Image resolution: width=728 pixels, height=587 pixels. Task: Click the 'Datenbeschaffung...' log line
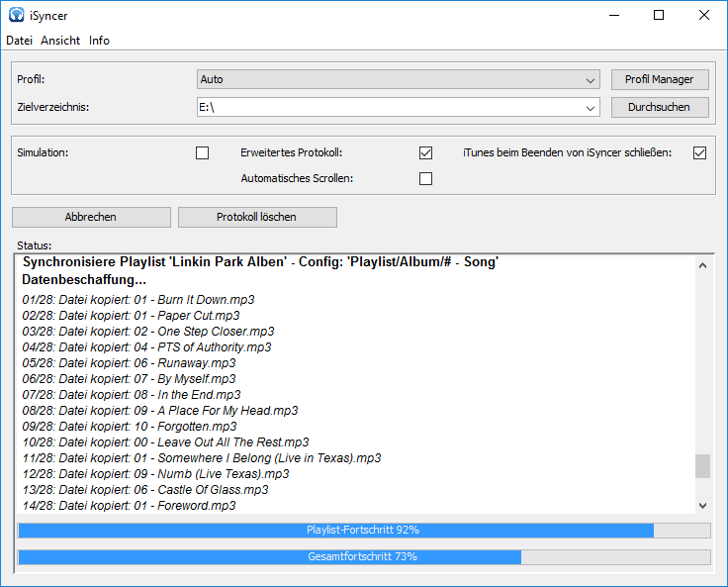click(84, 280)
